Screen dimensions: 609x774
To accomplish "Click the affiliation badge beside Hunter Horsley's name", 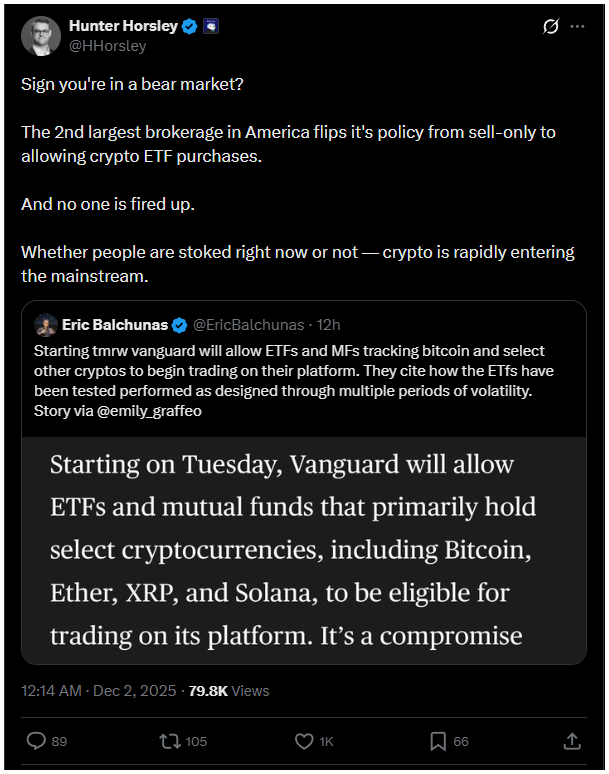I will tap(211, 26).
